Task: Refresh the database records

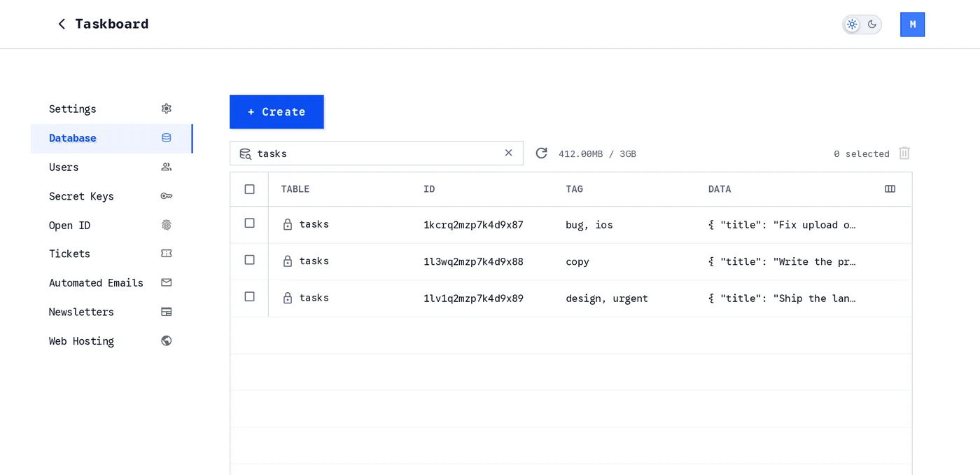Action: (541, 153)
